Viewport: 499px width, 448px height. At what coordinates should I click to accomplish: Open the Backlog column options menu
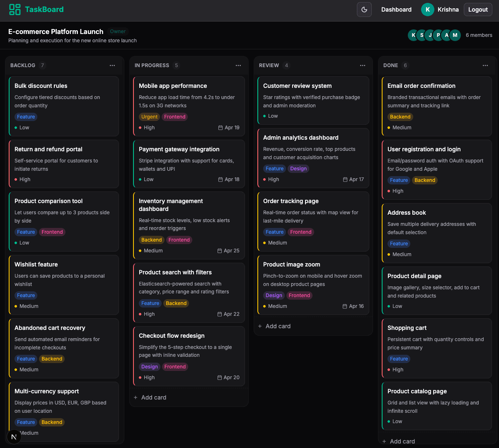pos(112,65)
